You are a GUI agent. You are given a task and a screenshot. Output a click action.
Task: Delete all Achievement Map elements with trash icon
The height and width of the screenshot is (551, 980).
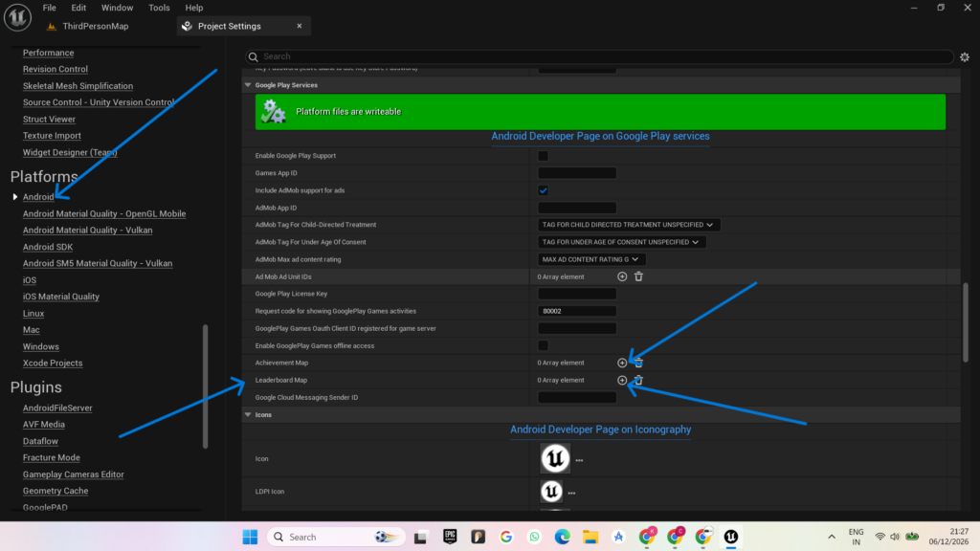pyautogui.click(x=638, y=363)
